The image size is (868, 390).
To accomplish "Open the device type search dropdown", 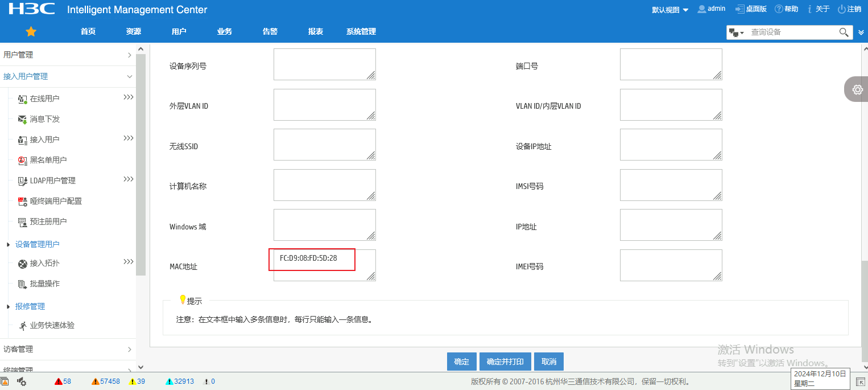I will pyautogui.click(x=737, y=32).
